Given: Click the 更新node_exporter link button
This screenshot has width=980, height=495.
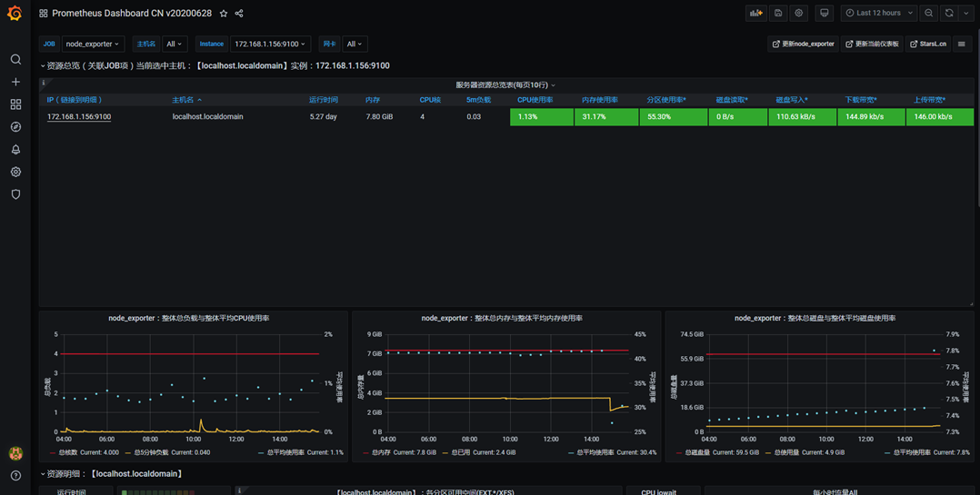Looking at the screenshot, I should [x=803, y=44].
